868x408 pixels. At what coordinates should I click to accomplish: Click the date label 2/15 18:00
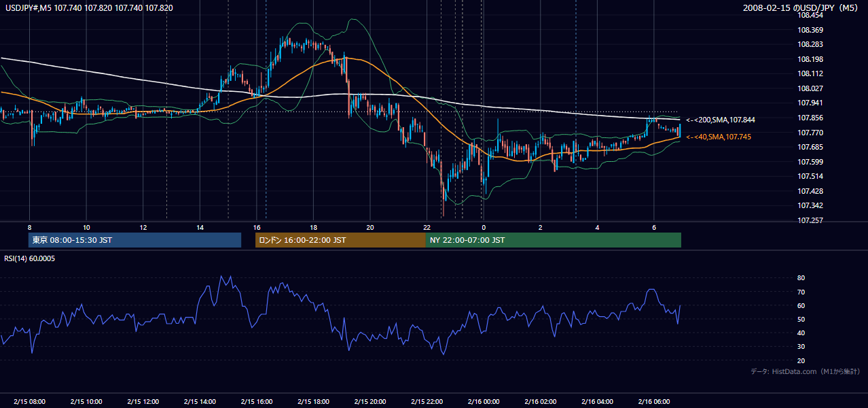pyautogui.click(x=313, y=402)
